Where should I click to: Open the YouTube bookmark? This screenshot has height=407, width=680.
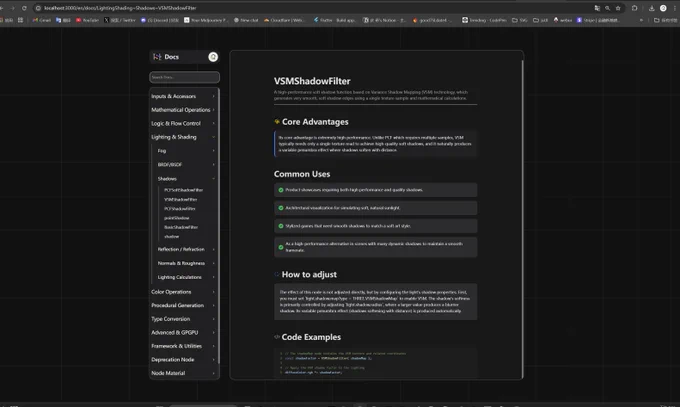point(87,20)
